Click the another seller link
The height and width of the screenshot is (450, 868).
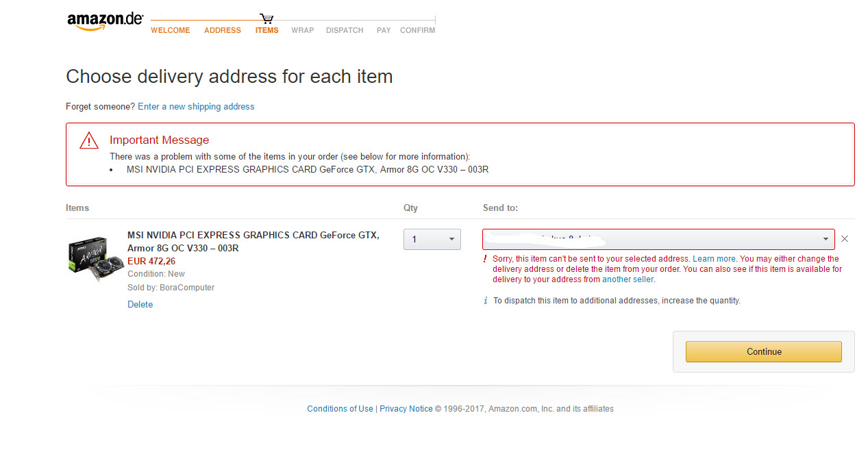tap(628, 279)
